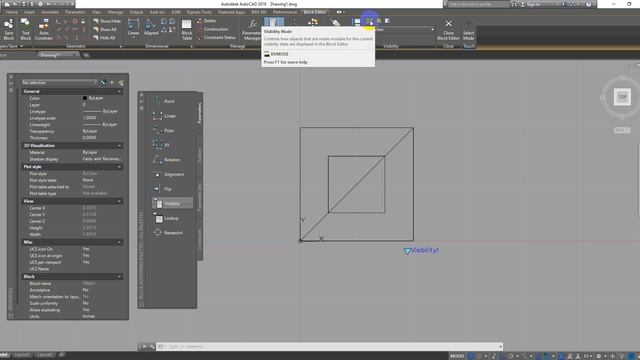This screenshot has width=640, height=360.
Task: Click the ViewCube TOP face
Action: point(622,97)
